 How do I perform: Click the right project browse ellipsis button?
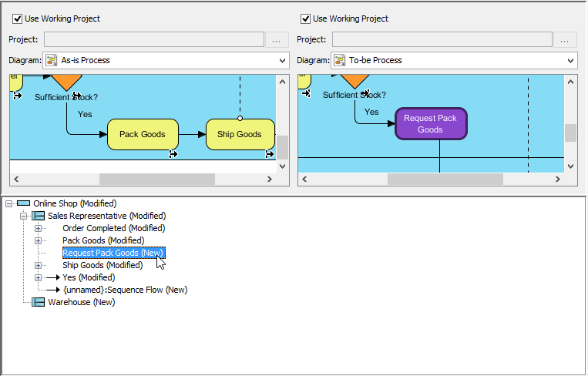point(566,39)
